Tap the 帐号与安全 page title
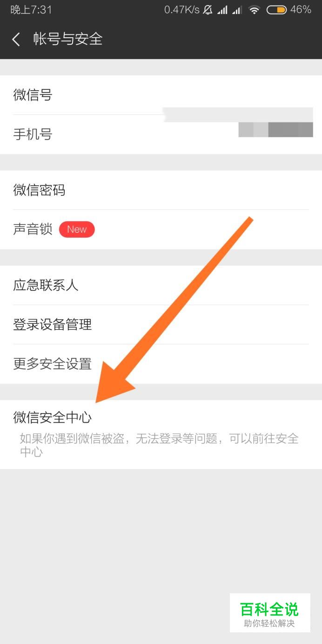 click(x=67, y=39)
